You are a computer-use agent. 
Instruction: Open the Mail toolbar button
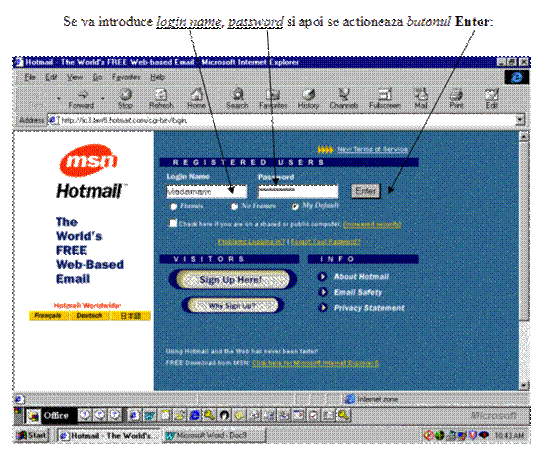click(421, 99)
